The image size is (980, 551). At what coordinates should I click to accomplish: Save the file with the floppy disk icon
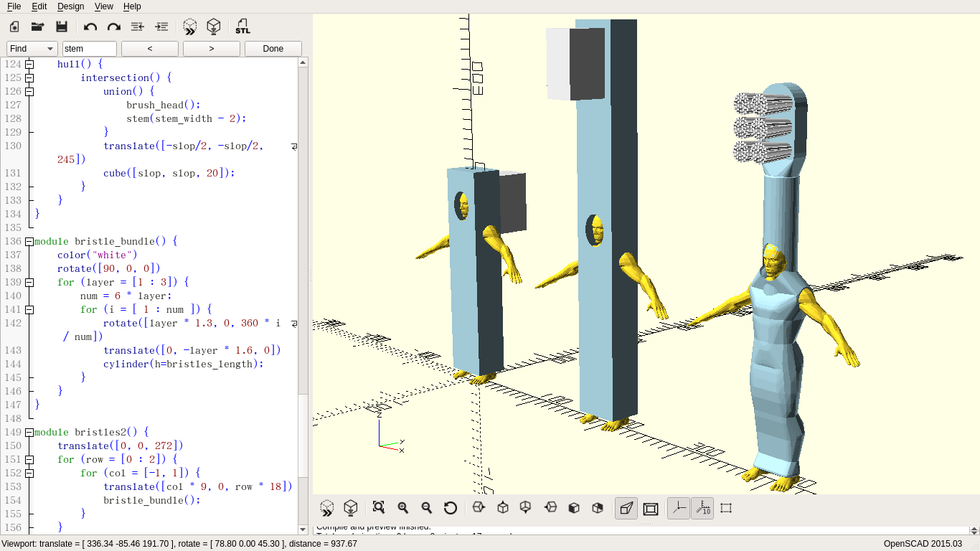(62, 27)
